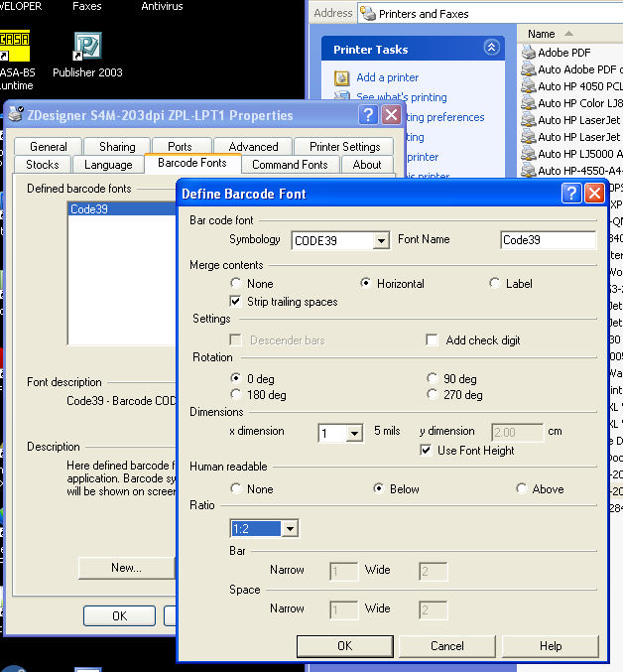Toggle Use Font Height checkbox
The height and width of the screenshot is (672, 623).
pos(426,451)
